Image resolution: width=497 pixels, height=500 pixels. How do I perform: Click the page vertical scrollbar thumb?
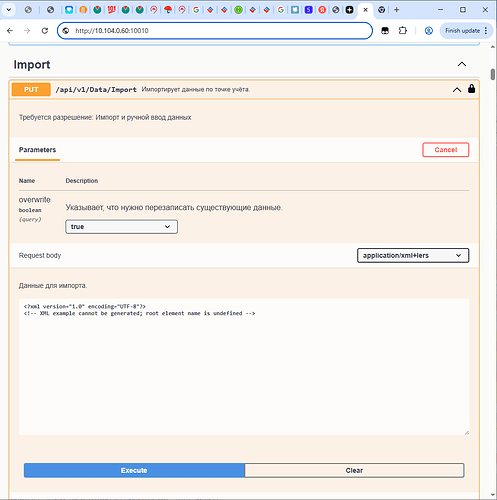pos(493,74)
